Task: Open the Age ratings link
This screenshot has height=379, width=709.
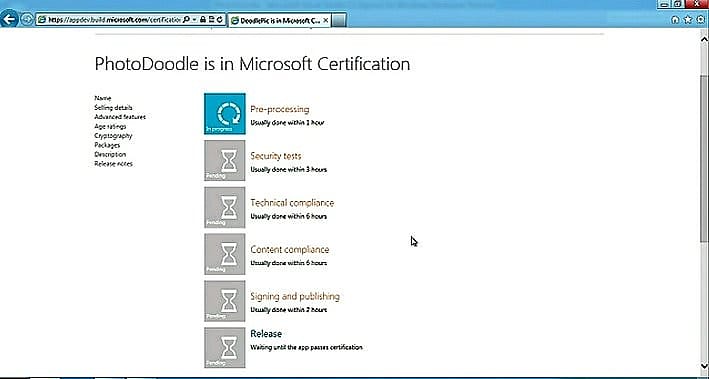Action: tap(110, 126)
